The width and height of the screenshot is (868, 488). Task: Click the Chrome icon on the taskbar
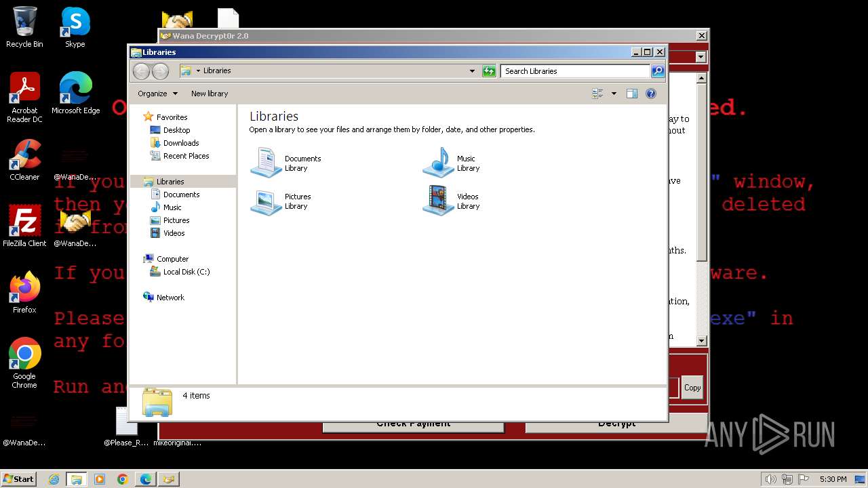[123, 479]
